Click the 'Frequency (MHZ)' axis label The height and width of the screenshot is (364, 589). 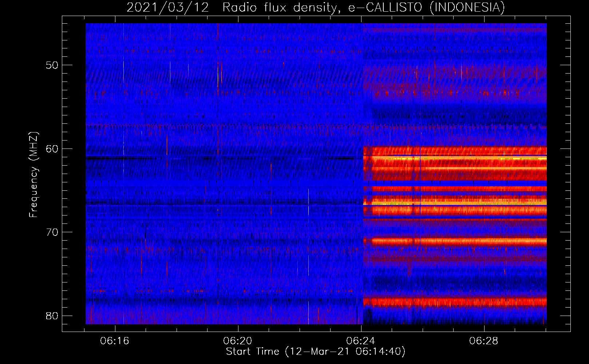[x=33, y=175]
